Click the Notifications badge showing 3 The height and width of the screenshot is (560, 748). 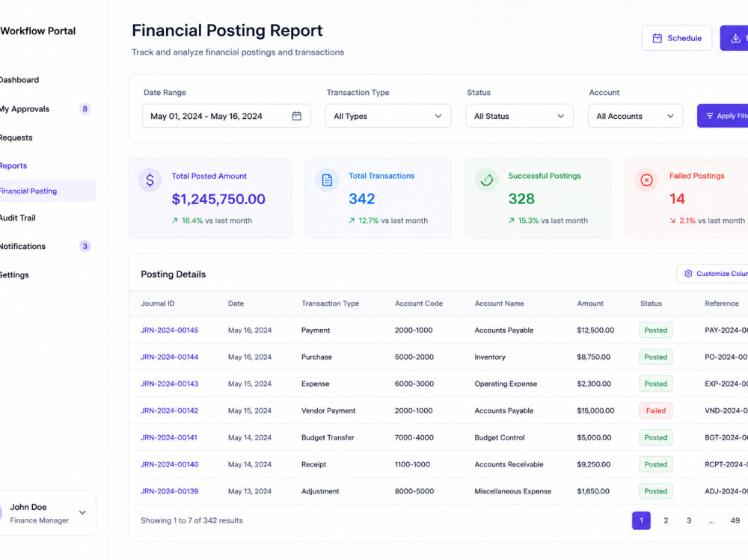pos(85,246)
